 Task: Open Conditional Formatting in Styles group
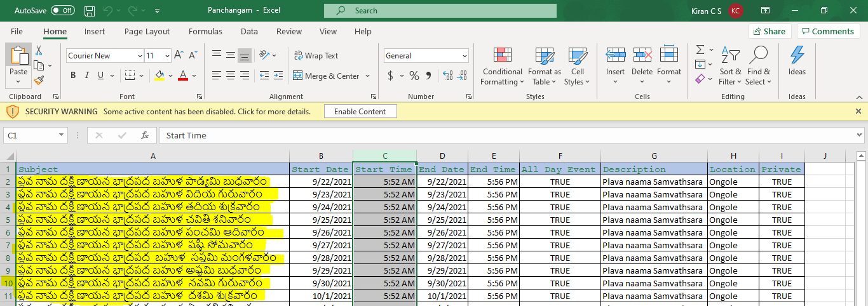click(502, 66)
